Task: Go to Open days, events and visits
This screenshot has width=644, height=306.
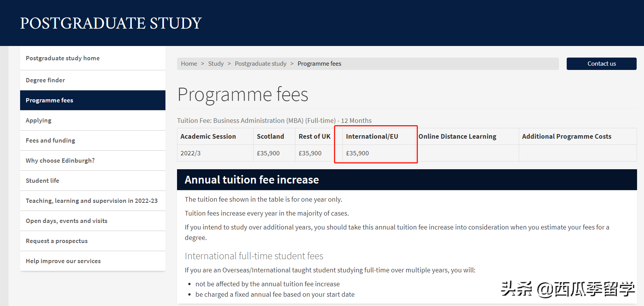Action: pos(66,221)
